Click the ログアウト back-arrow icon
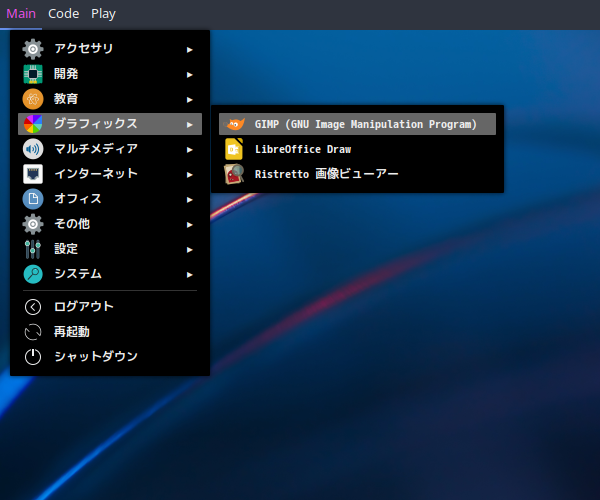Image resolution: width=600 pixels, height=500 pixels. pyautogui.click(x=33, y=307)
